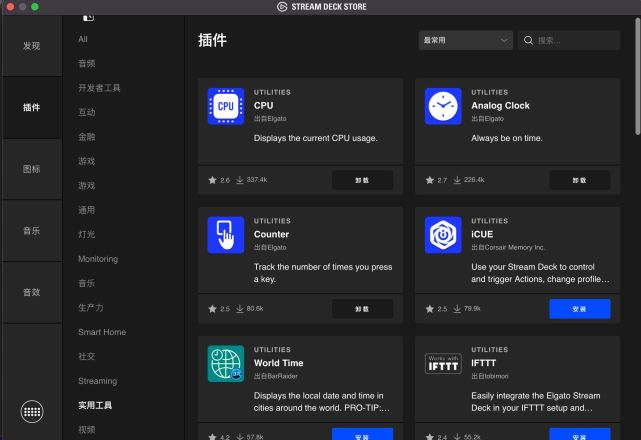Select the 实用工具 category

click(95, 405)
